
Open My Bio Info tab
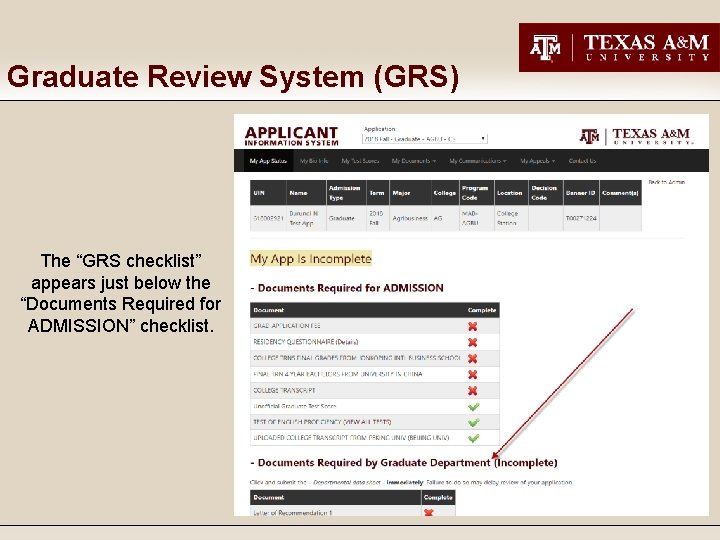pos(314,161)
